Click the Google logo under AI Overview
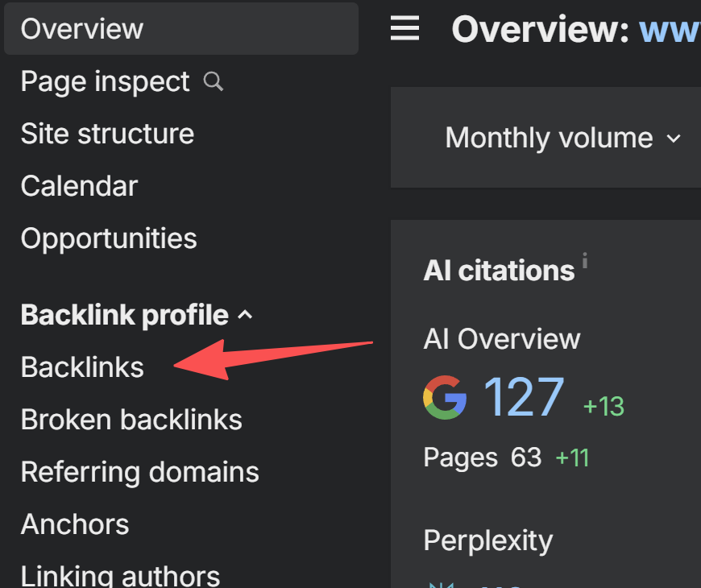 tap(445, 398)
